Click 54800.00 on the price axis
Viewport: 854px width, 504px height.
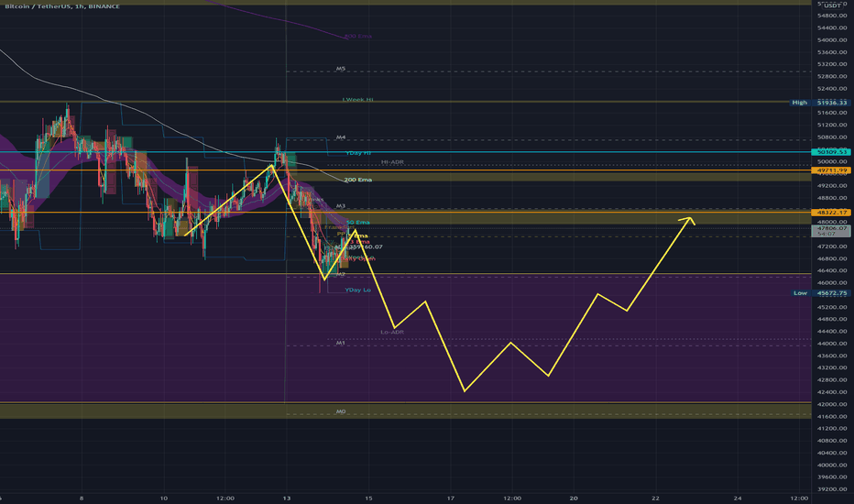tap(832, 16)
